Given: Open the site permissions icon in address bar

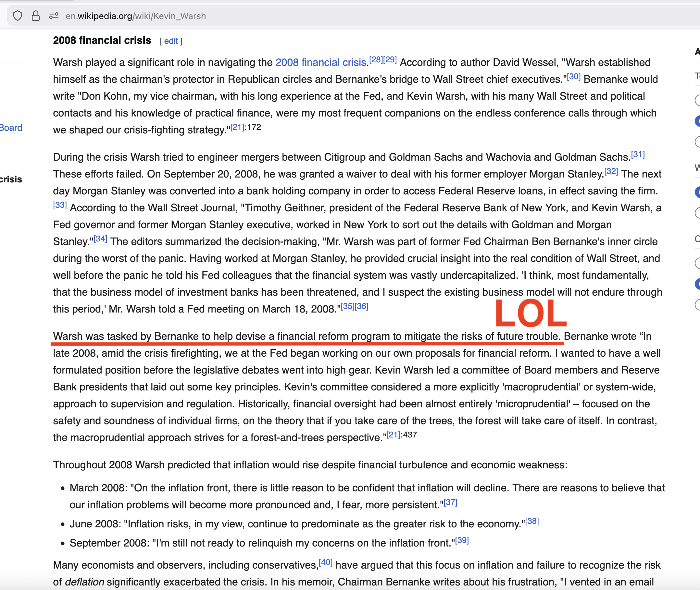Looking at the screenshot, I should [54, 16].
